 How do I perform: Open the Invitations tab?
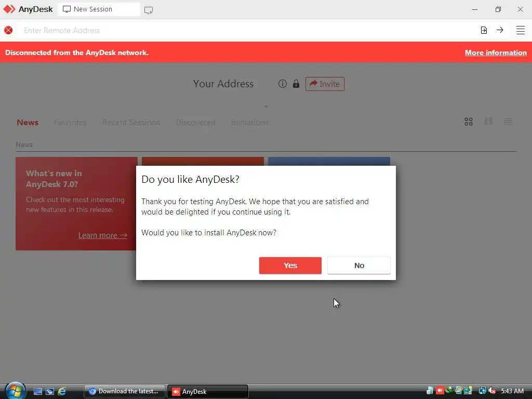pos(250,123)
